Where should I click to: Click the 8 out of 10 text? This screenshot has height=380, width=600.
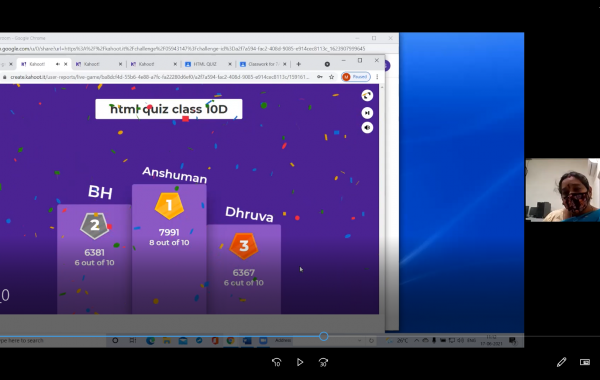click(169, 243)
